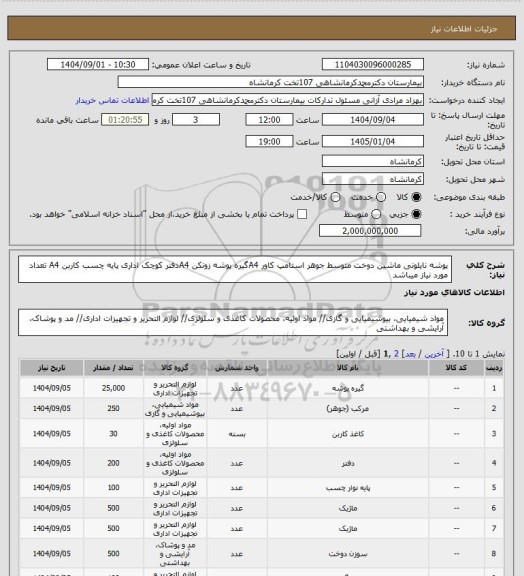Click the ماژیک item name in row 6
Image resolution: width=524 pixels, height=576 pixels.
tap(348, 508)
